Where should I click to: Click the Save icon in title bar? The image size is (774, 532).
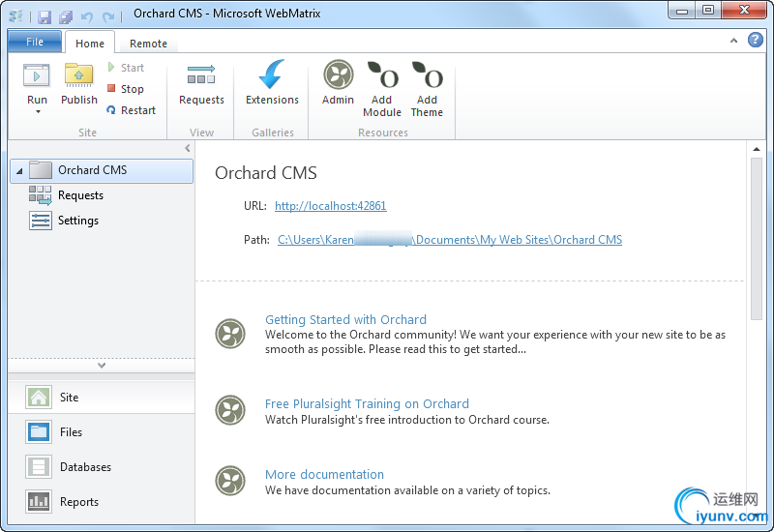pos(45,17)
